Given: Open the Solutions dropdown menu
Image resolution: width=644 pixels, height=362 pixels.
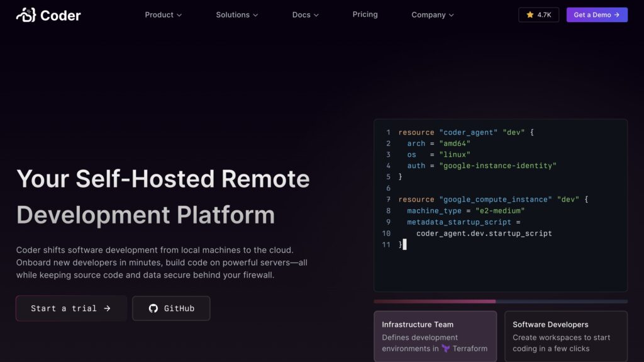Looking at the screenshot, I should (236, 15).
